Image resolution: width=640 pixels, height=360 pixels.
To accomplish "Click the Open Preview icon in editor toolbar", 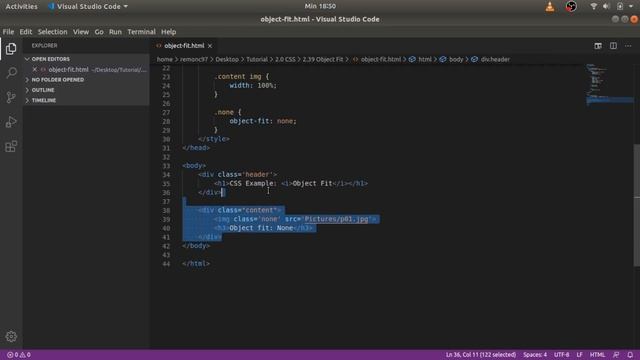I will pos(598,46).
